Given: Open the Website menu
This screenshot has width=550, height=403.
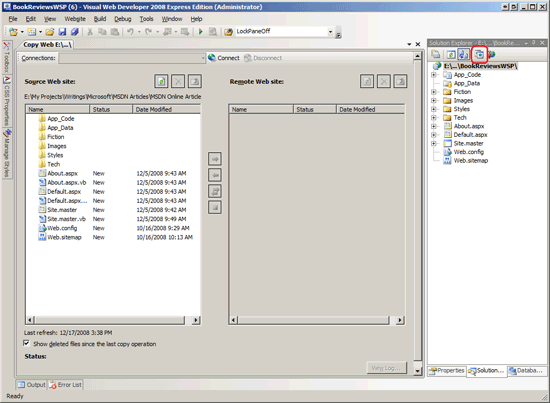Looking at the screenshot, I should click(75, 19).
